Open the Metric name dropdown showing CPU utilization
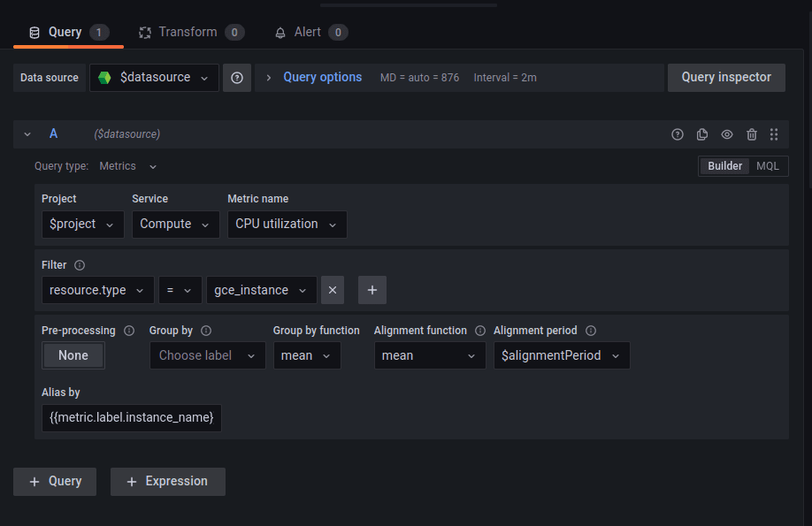This screenshot has height=526, width=812. point(287,224)
